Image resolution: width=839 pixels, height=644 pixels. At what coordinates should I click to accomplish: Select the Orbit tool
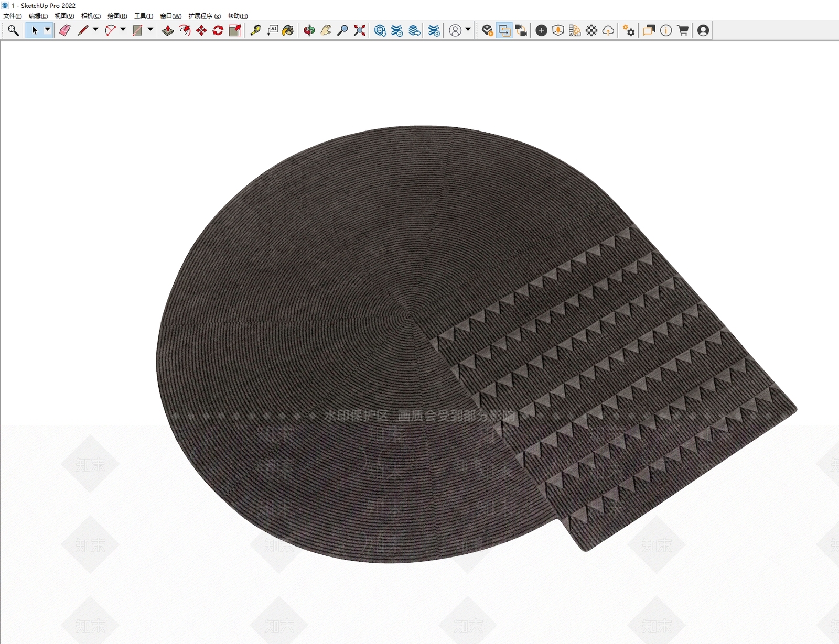coord(309,30)
